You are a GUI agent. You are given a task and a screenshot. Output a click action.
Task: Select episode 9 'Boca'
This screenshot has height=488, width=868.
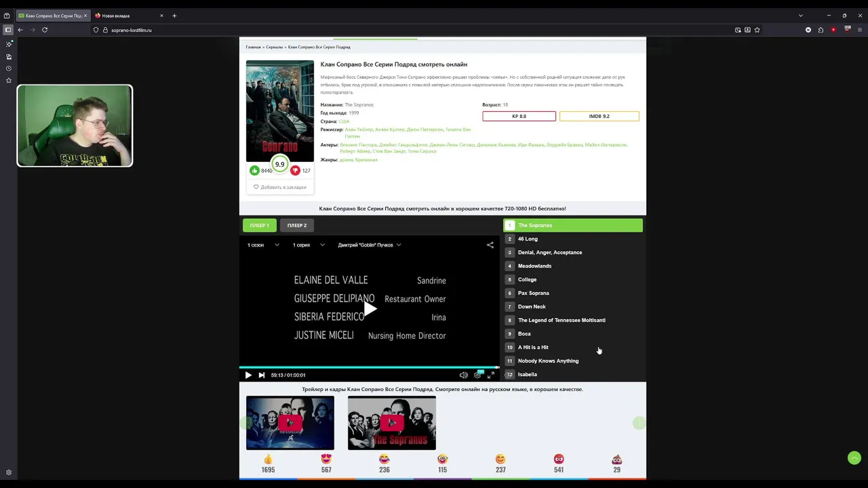[573, 333]
